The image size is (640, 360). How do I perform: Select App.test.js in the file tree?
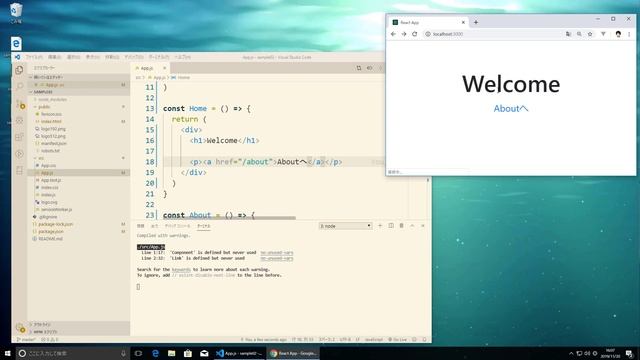point(51,180)
